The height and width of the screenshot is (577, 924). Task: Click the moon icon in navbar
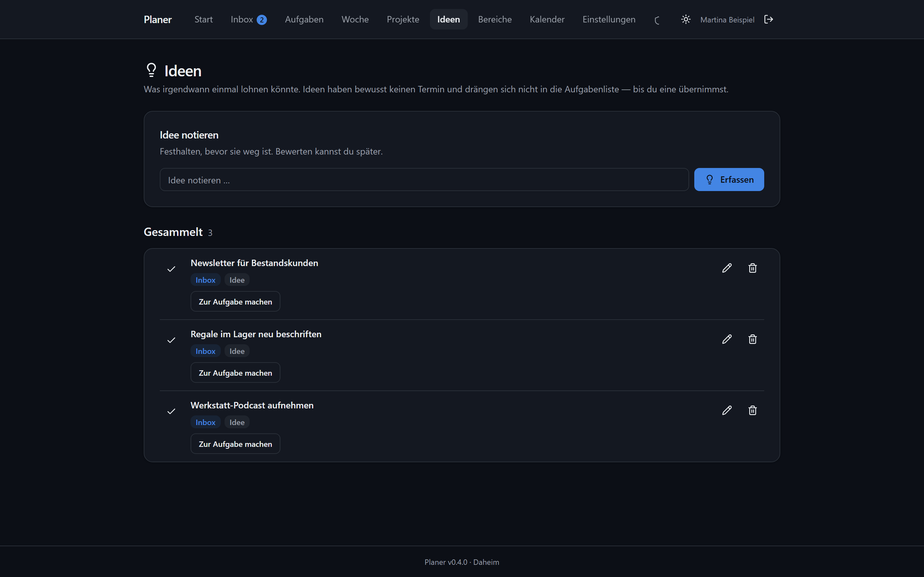pyautogui.click(x=657, y=20)
